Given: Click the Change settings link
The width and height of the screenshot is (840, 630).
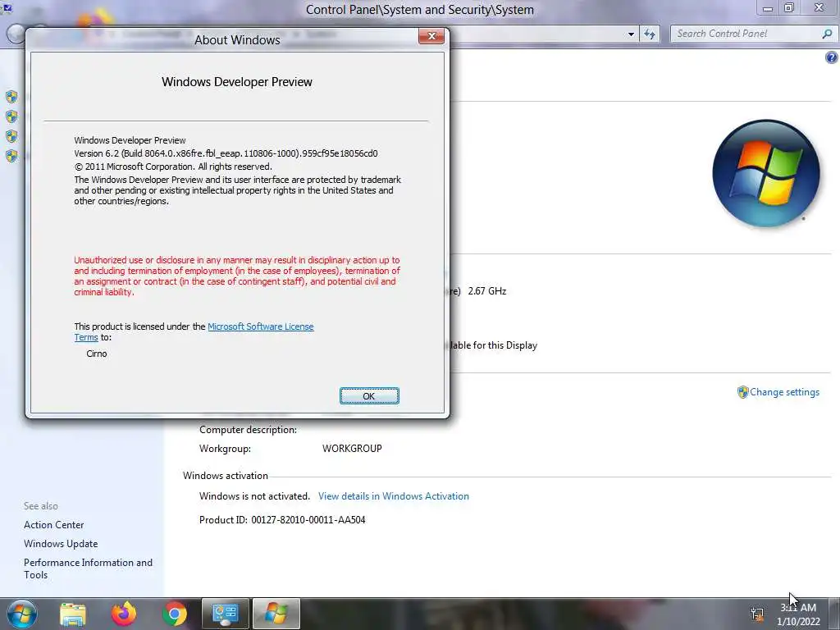Looking at the screenshot, I should (x=784, y=391).
